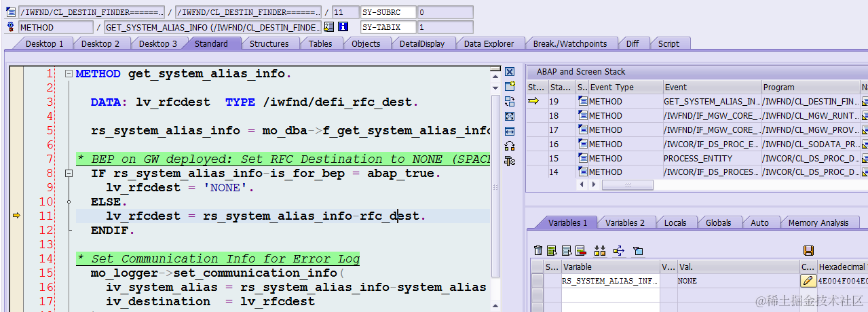Click navigation icon at end of stack row 16

click(865, 144)
